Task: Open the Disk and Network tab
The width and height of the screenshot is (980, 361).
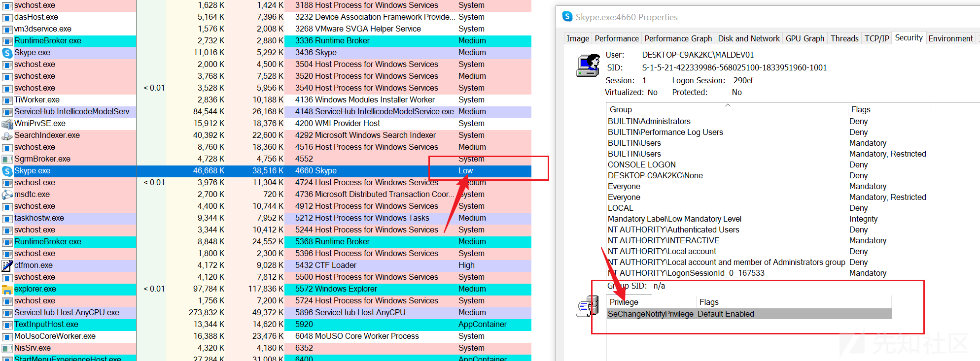Action: [x=749, y=38]
